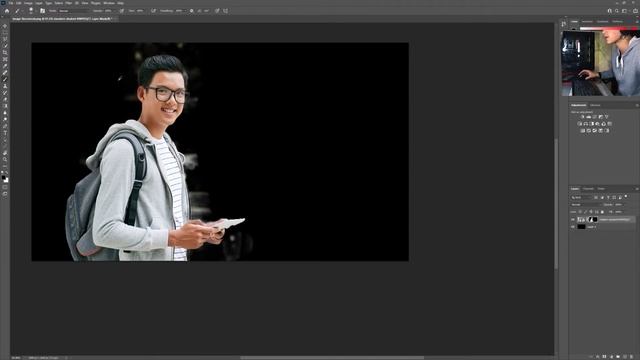
Task: Open the Smoothing value dropdown
Action: click(x=184, y=11)
